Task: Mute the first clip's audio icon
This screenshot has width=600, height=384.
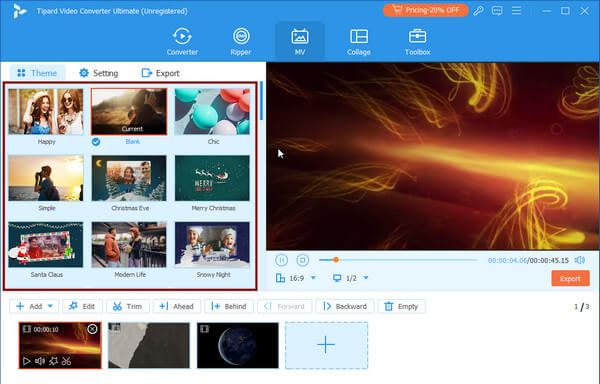Action: 40,361
